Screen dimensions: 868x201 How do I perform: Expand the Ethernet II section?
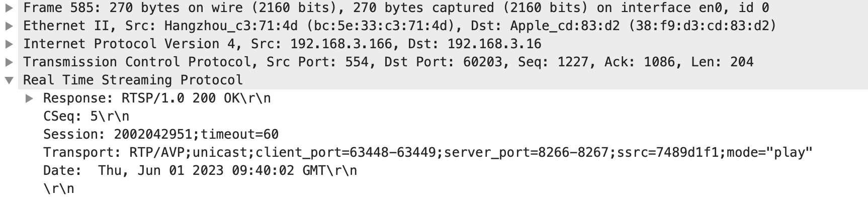(9, 26)
